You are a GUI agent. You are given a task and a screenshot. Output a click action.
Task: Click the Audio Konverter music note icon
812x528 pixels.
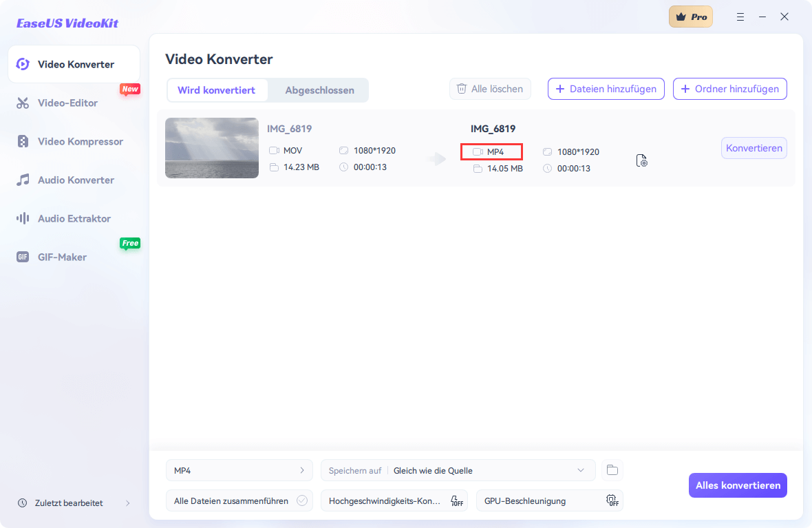click(23, 180)
